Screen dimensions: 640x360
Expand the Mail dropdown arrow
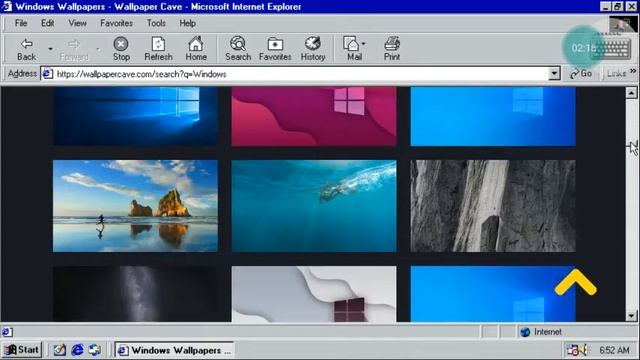tap(364, 44)
